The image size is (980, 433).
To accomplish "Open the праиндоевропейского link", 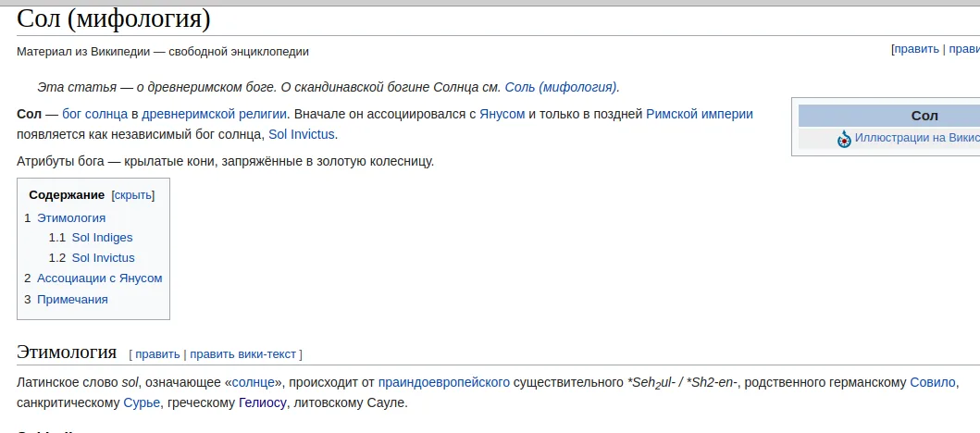I will (444, 382).
